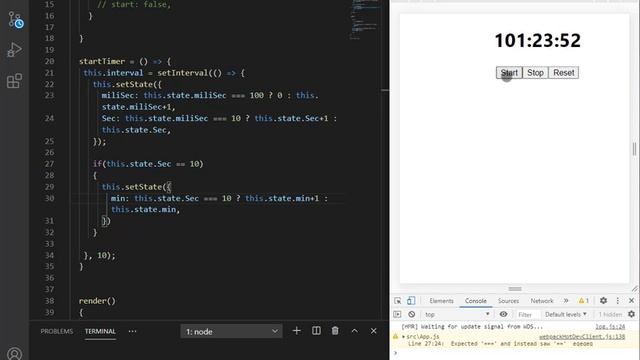Create a live expression with the eye icon

[x=503, y=314]
